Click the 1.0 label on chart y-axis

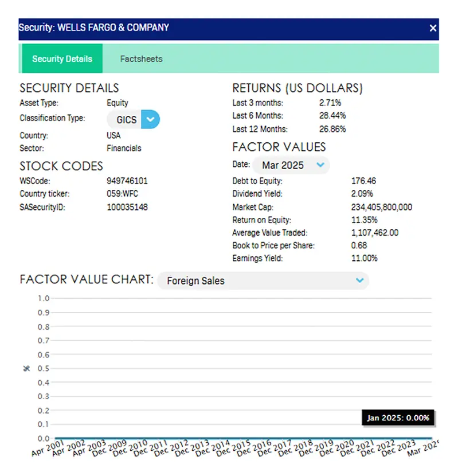pyautogui.click(x=43, y=298)
